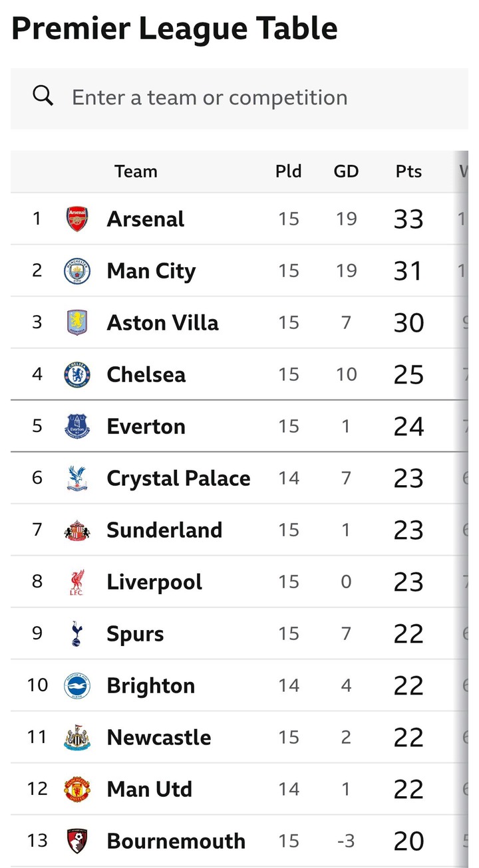479x868 pixels.
Task: Open the Arsenal team link
Action: tap(146, 219)
